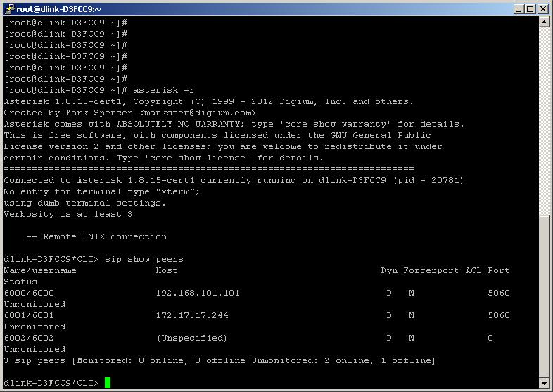Click the peer name '6001/6001'
Image resolution: width=553 pixels, height=392 pixels.
coord(29,315)
